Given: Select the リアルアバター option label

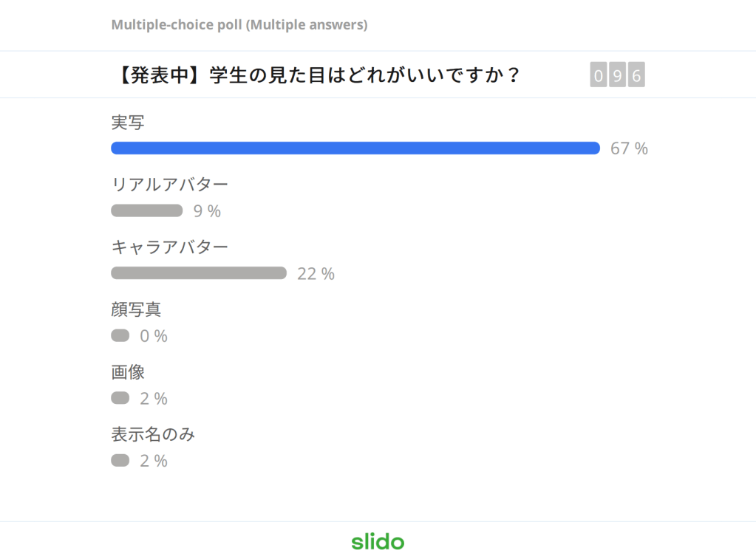Looking at the screenshot, I should (169, 185).
